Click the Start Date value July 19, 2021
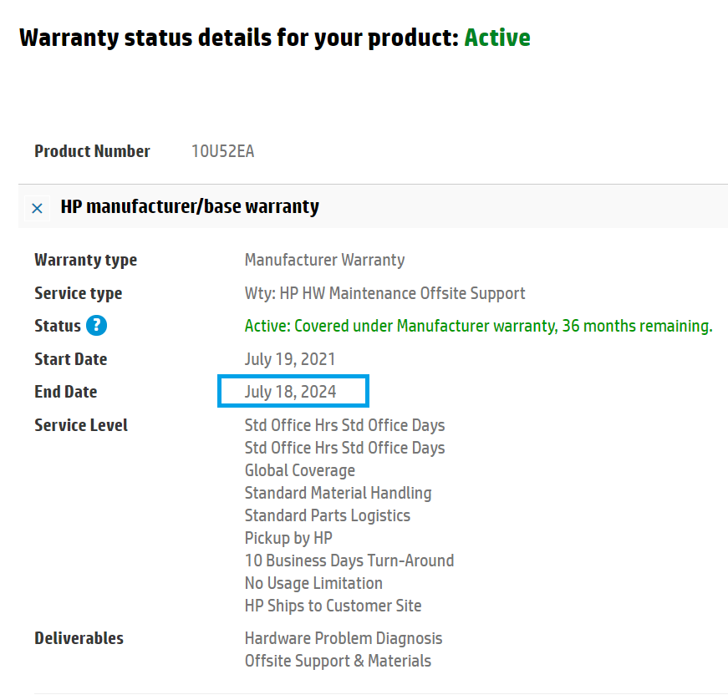Screen dimensions: 728x700 [x=290, y=359]
